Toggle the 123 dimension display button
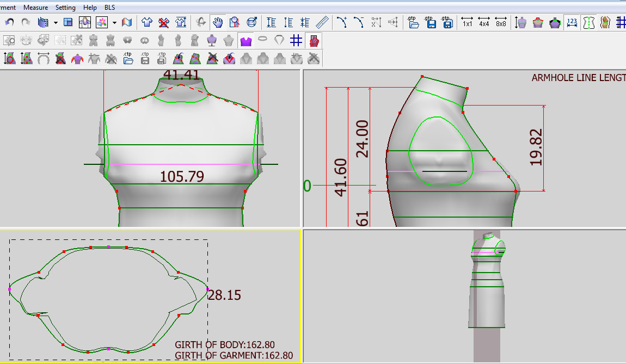 tap(572, 22)
